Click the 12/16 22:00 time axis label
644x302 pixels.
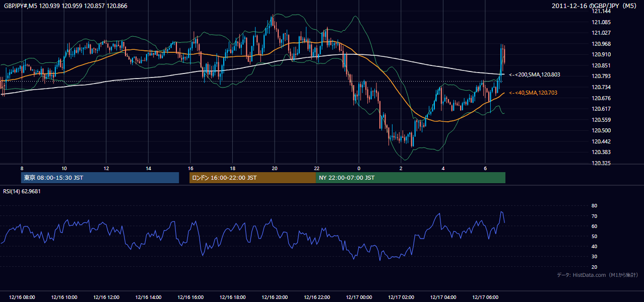[316, 297]
